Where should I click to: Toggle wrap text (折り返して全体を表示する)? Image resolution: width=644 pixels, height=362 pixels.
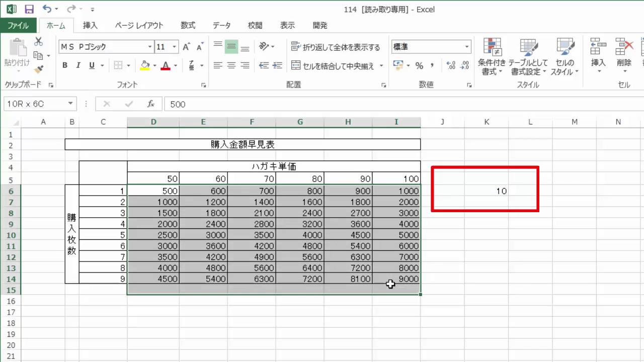[336, 47]
